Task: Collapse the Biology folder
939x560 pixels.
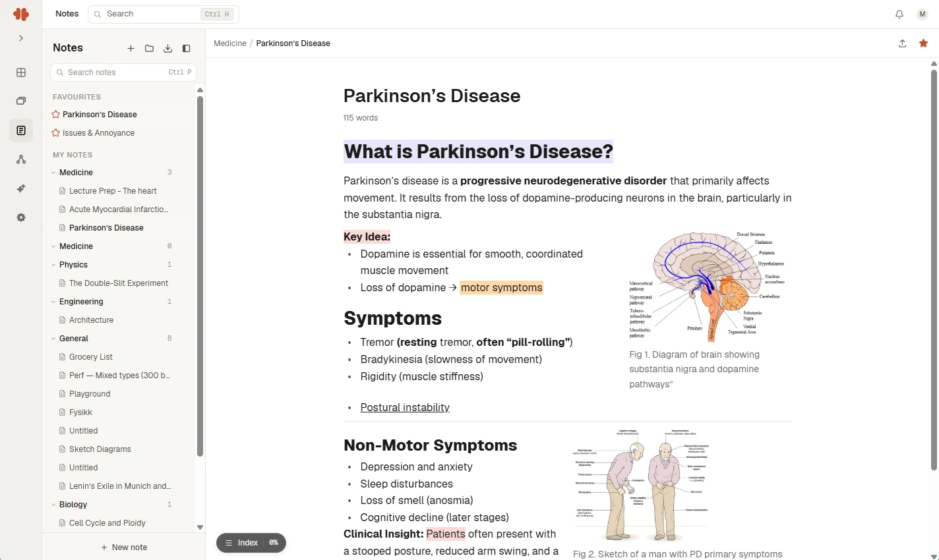Action: pos(53,505)
